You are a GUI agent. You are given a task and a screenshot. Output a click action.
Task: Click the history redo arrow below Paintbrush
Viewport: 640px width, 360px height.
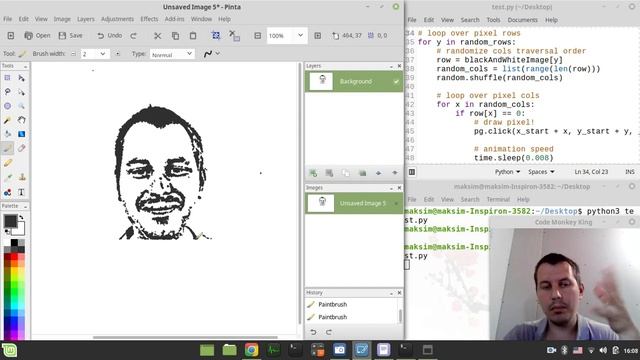(x=329, y=332)
